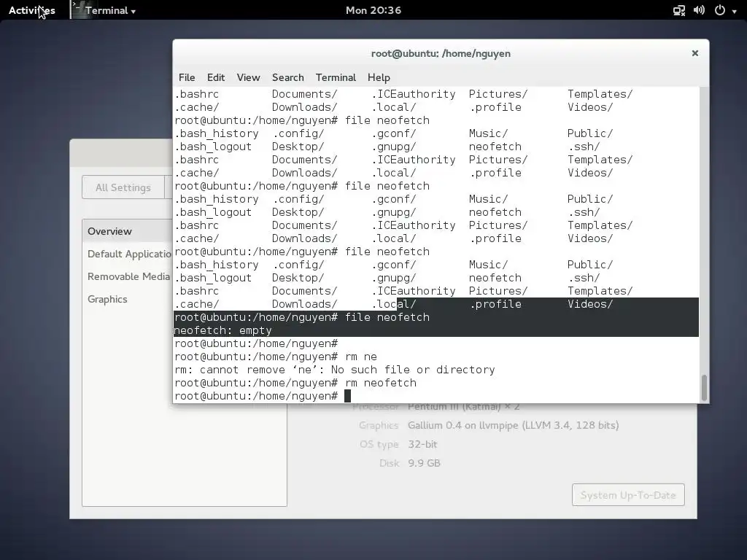Open the Terminal menu in menu bar
This screenshot has width=747, height=560.
pyautogui.click(x=336, y=77)
